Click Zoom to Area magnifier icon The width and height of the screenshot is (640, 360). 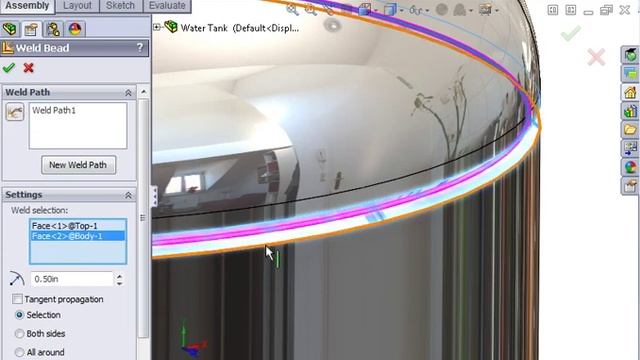coord(311,9)
